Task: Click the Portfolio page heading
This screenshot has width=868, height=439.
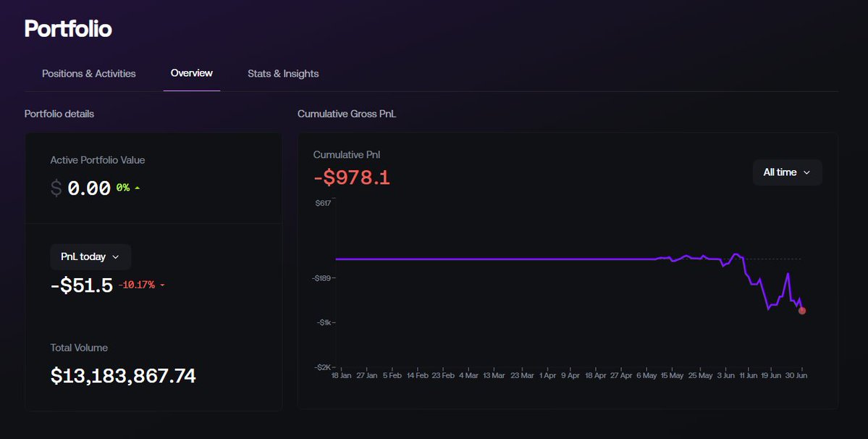Action: coord(68,29)
